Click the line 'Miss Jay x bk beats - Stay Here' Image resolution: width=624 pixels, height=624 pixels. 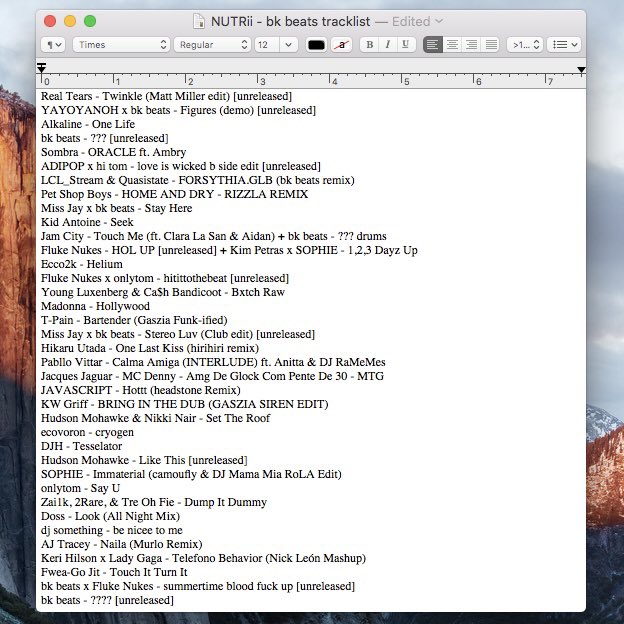[117, 208]
